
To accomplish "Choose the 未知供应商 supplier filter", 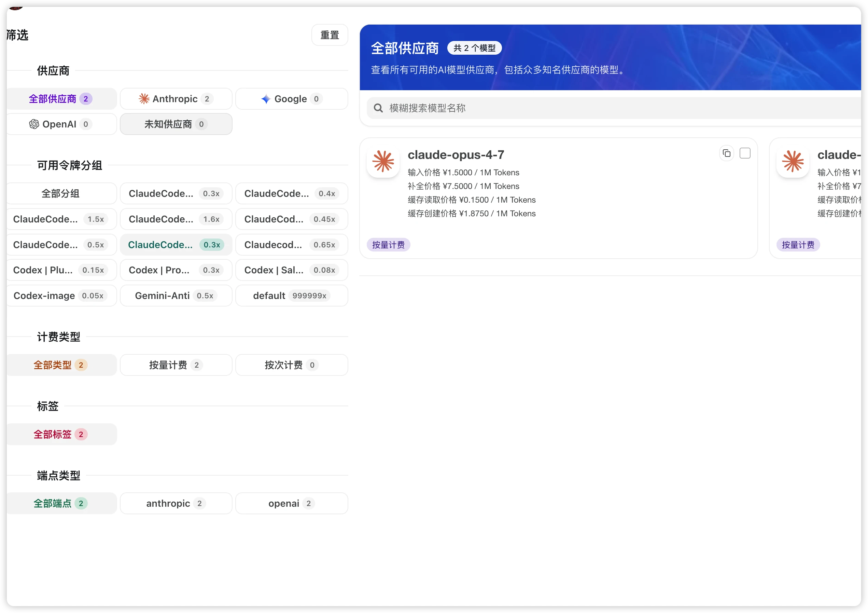I will 176,124.
